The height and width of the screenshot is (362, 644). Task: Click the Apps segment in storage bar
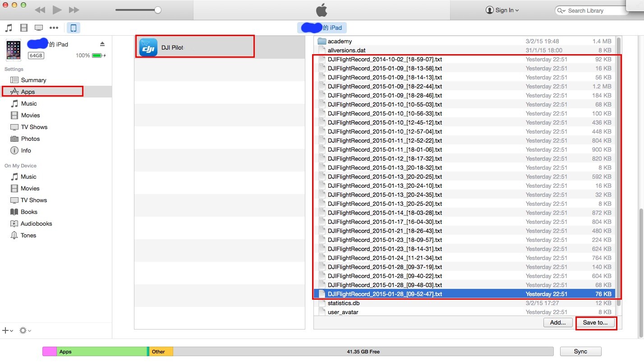click(102, 352)
